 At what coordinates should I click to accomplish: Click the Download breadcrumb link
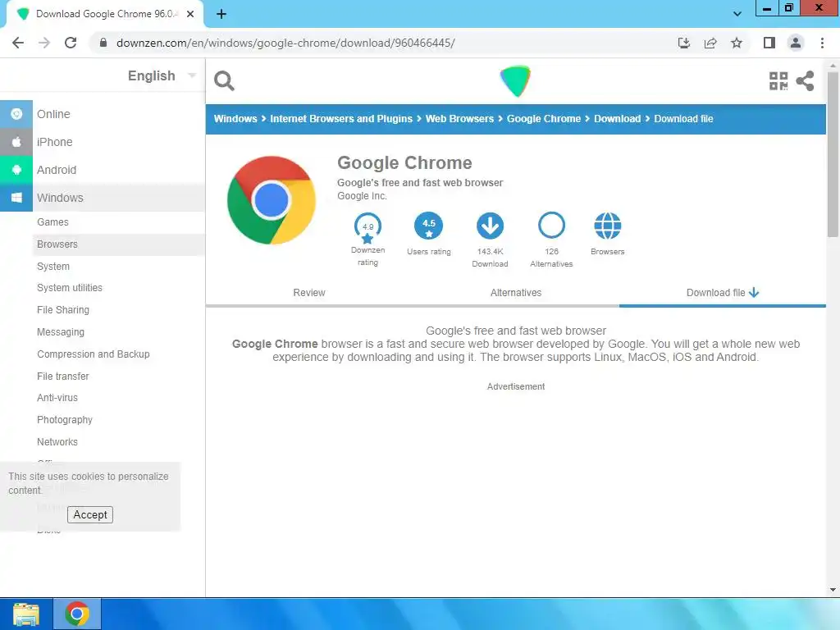coord(617,119)
